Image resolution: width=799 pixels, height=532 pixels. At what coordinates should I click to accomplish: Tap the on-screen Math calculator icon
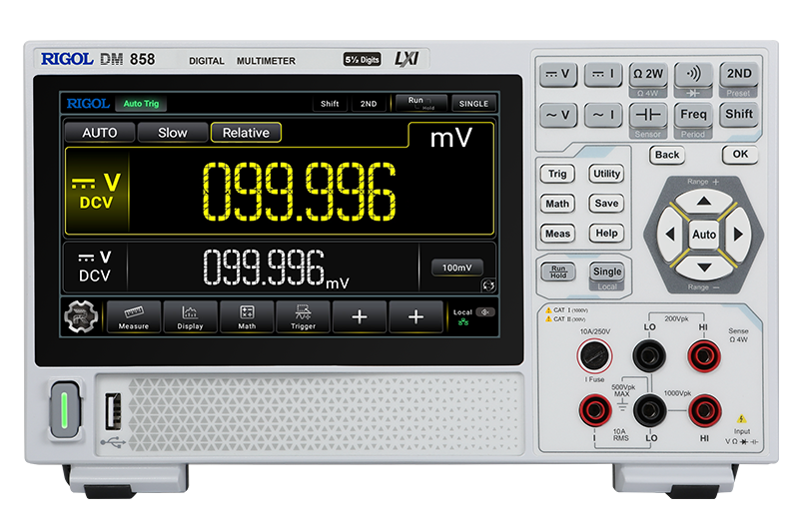tap(247, 316)
